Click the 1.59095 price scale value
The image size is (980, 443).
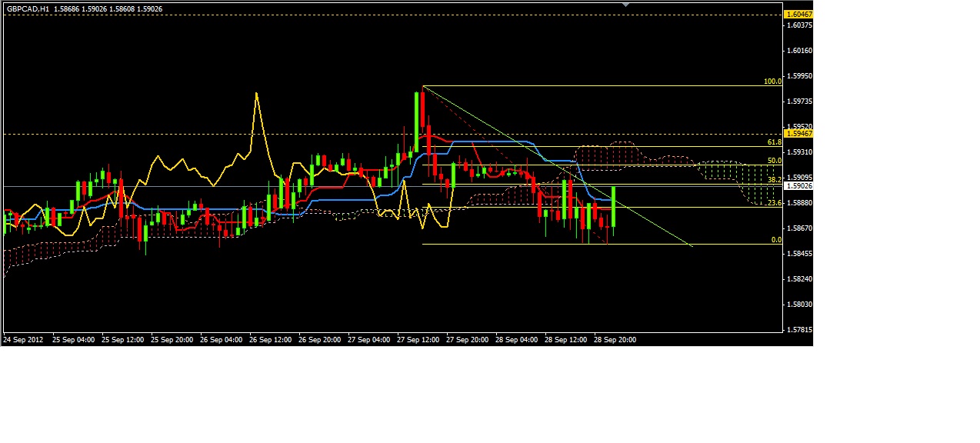point(801,178)
